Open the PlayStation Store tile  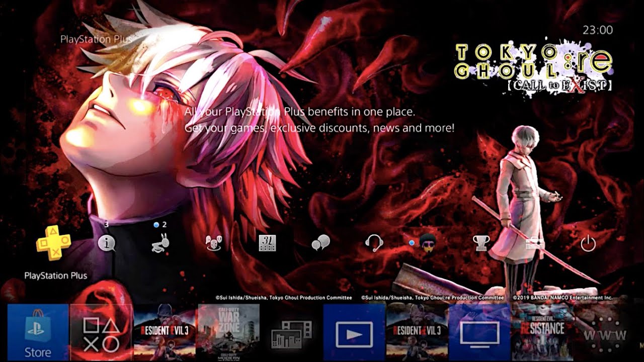click(38, 333)
